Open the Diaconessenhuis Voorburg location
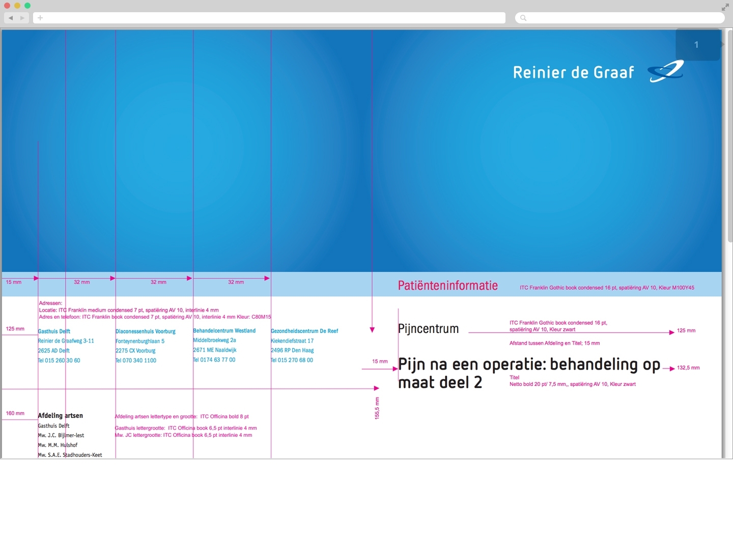733x560 pixels. [x=145, y=331]
